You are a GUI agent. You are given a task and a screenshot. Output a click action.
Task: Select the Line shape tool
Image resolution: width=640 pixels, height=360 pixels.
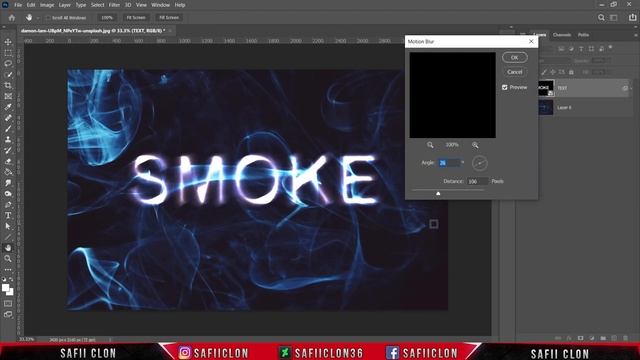[8, 237]
